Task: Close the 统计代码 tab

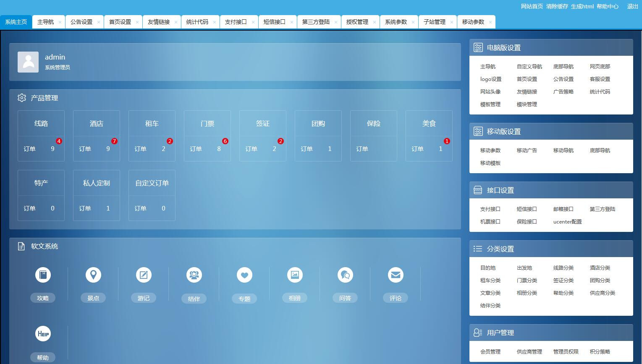Action: pos(215,22)
